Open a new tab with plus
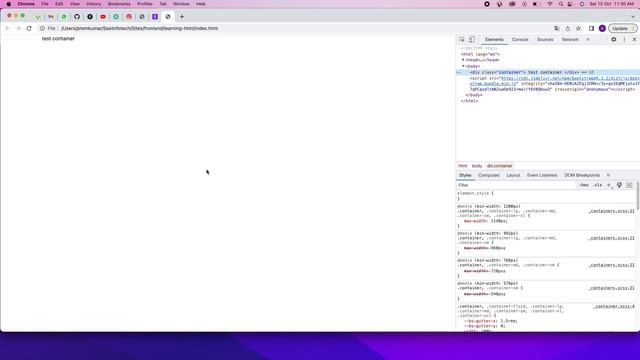The height and width of the screenshot is (360, 640). click(x=182, y=17)
